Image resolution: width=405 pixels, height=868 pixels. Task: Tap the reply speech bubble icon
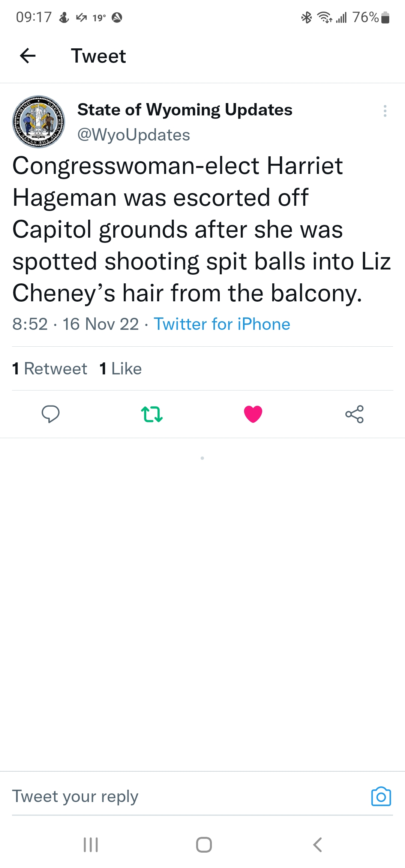pyautogui.click(x=50, y=414)
